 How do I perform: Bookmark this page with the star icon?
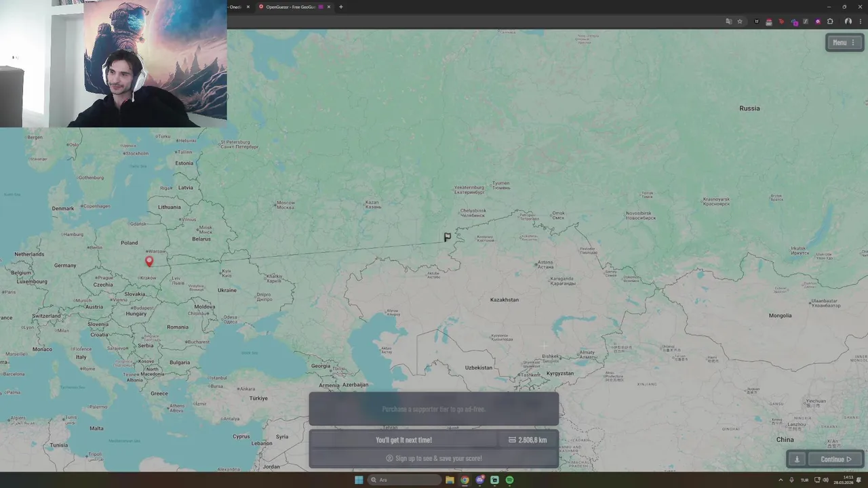pos(740,22)
